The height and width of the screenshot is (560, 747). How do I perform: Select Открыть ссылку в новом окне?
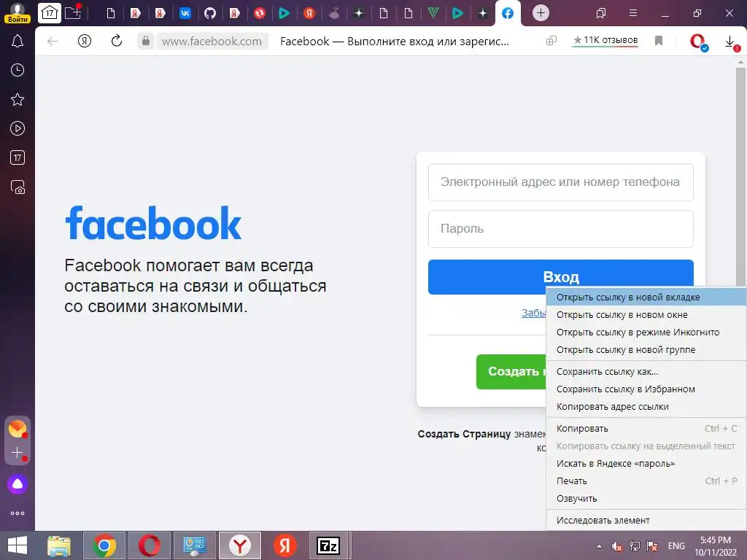pos(646,315)
